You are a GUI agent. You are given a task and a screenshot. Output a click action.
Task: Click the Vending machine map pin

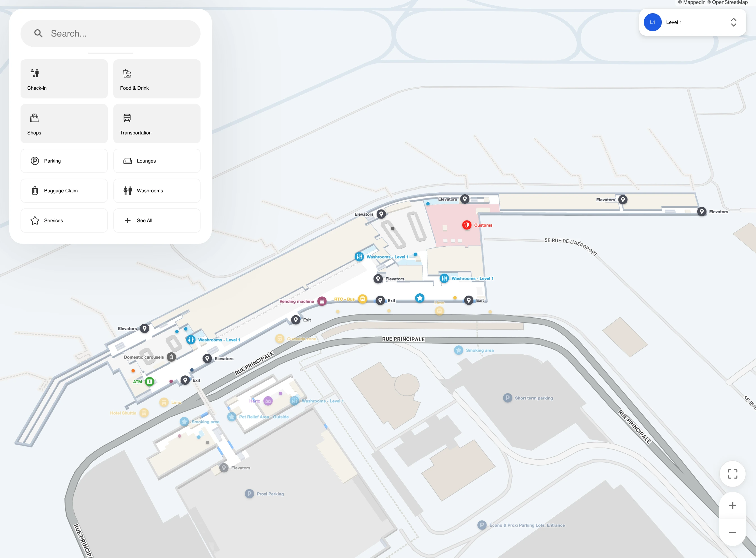click(x=322, y=301)
